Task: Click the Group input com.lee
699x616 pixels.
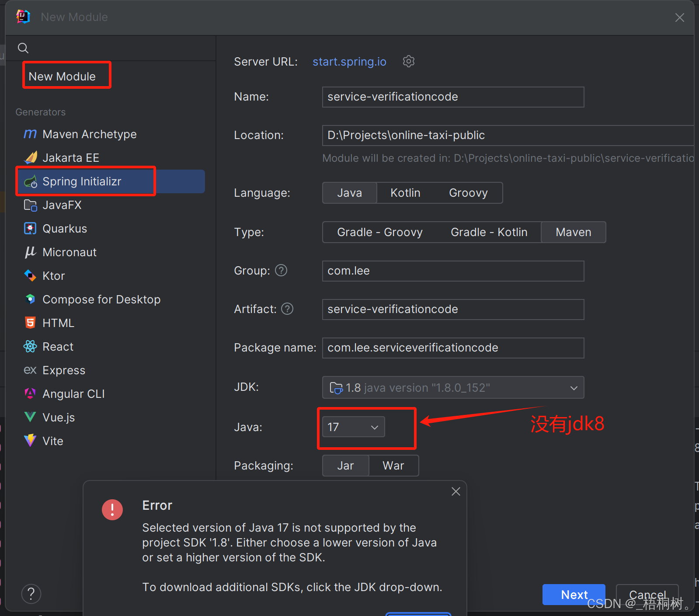Action: pos(453,271)
